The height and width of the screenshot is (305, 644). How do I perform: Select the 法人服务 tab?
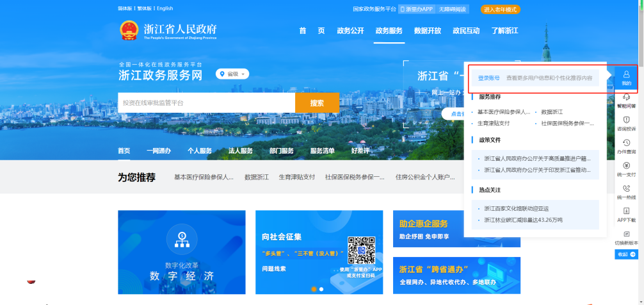coord(241,151)
